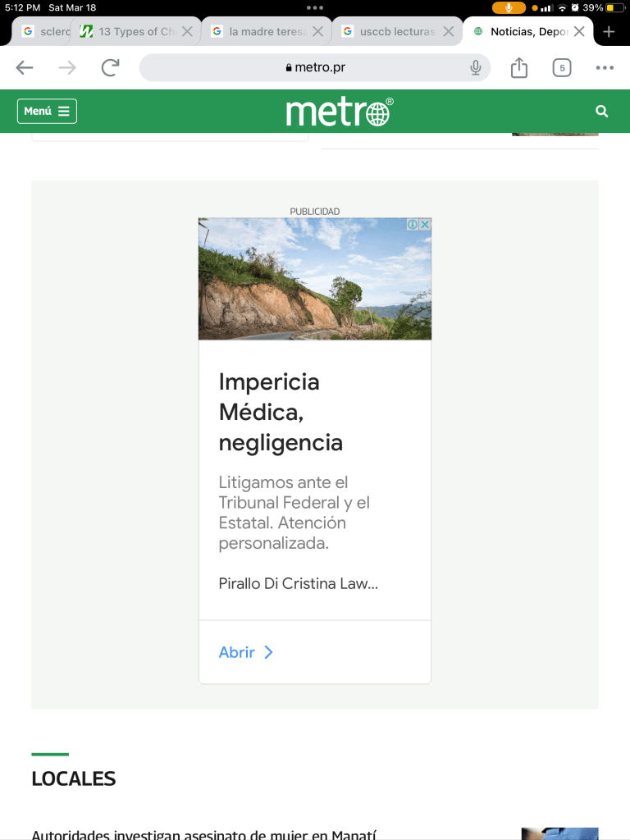Switch to the la madre teresa tab
Viewport: 630px width, 840px height.
point(262,32)
